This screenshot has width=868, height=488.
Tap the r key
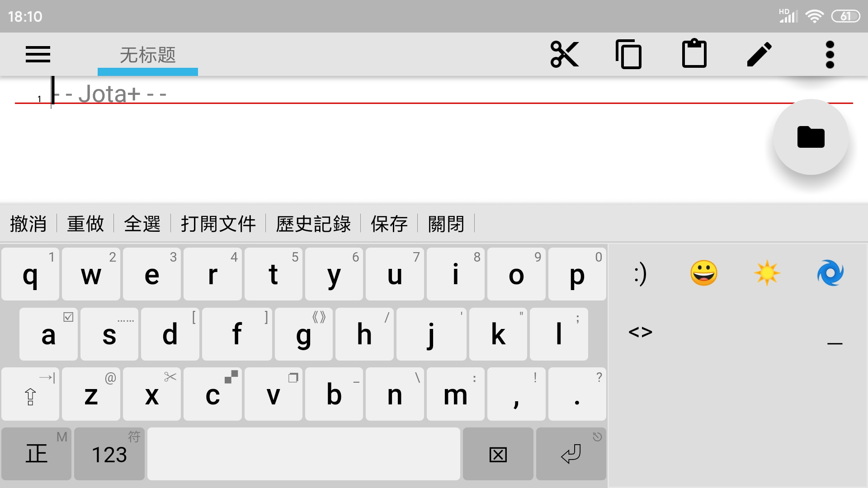point(212,274)
